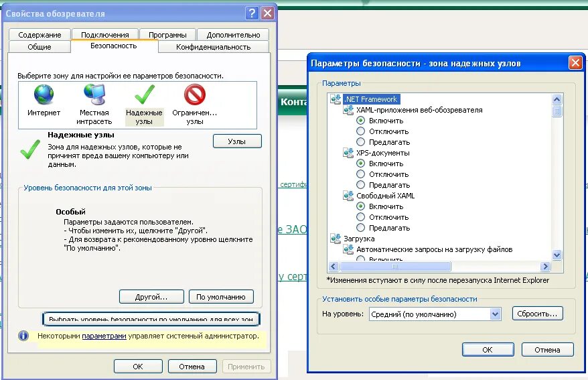Click the info icon beside administrator notice

[23, 336]
